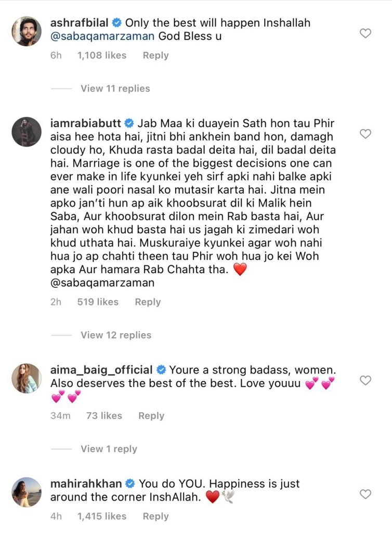Click the verified badge beside iamrabiabutt
Screen dimensions: 392x533
click(x=129, y=124)
